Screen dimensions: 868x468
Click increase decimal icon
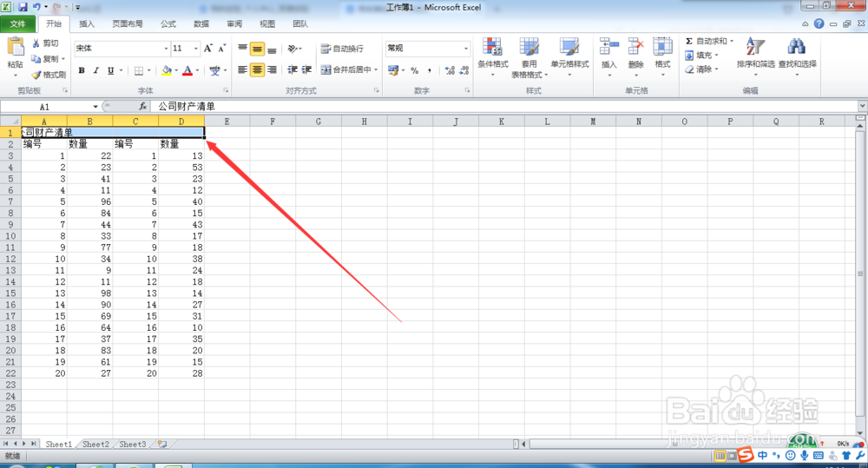coord(450,70)
